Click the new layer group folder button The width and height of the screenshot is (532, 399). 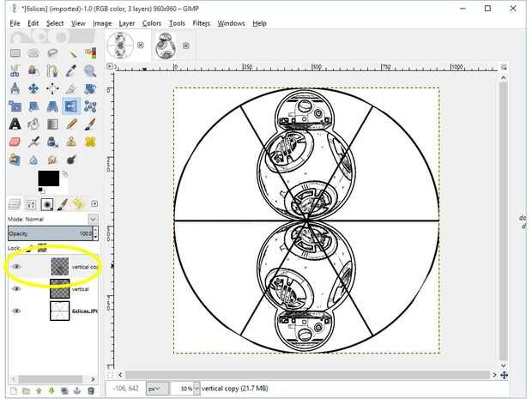(26, 391)
